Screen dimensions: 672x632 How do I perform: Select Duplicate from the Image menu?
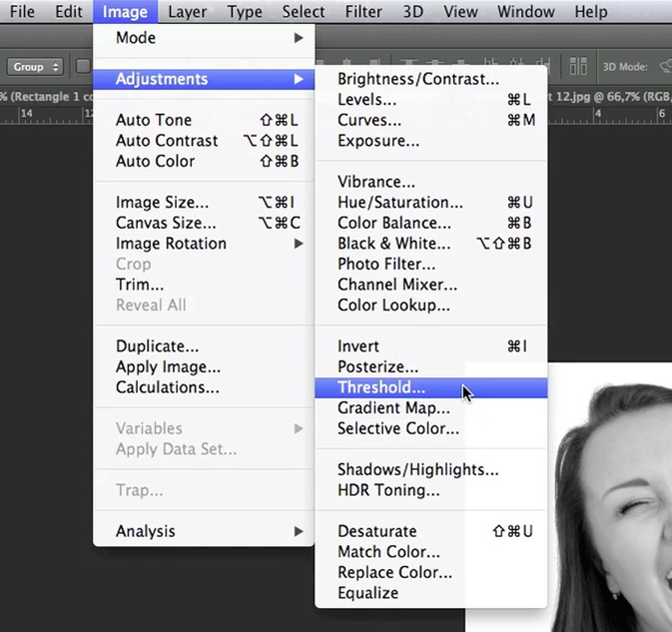click(x=157, y=346)
